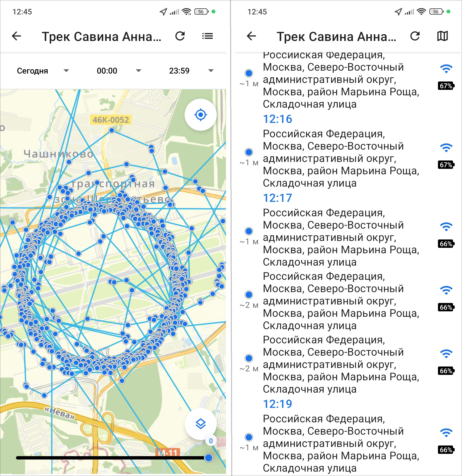Tap the first ~2 м location entry marker
The width and height of the screenshot is (462, 476).
click(249, 295)
